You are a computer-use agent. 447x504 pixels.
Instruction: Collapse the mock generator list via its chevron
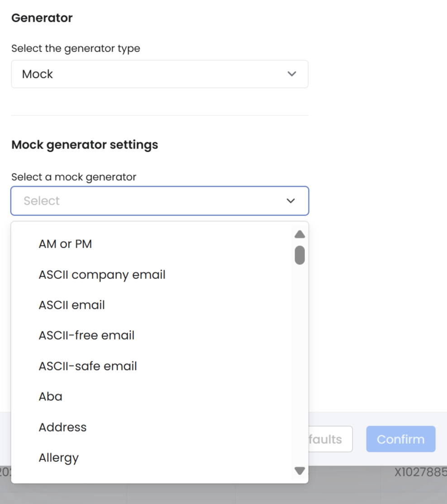tap(291, 201)
